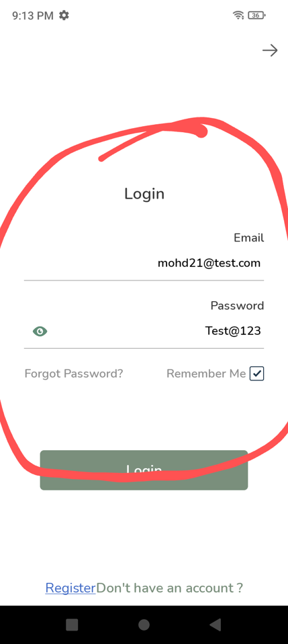Open the Register link
The width and height of the screenshot is (288, 644).
tap(70, 588)
